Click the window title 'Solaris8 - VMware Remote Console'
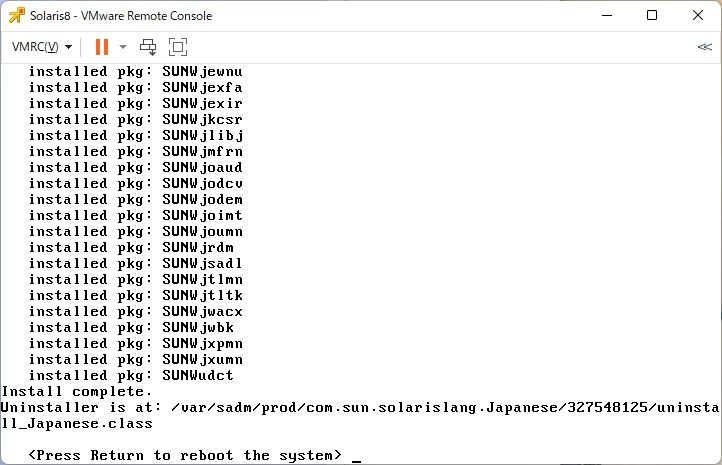The image size is (722, 465). (121, 16)
